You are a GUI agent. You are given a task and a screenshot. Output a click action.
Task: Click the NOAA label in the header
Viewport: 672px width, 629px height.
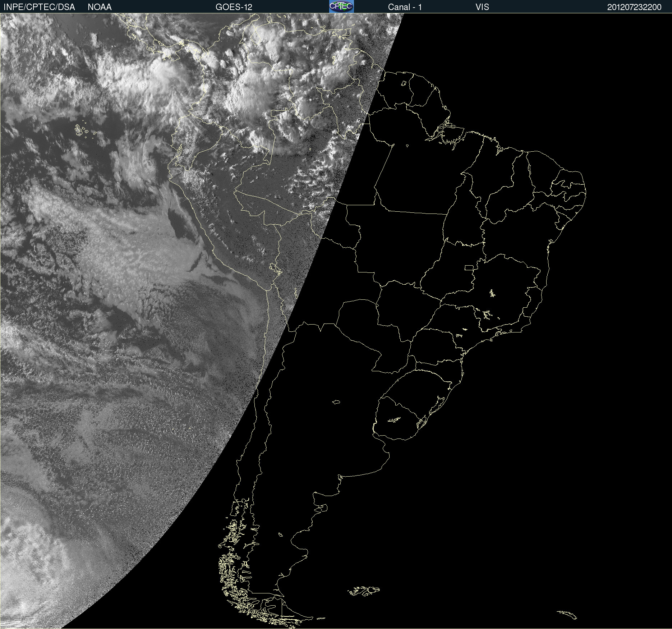pos(100,7)
